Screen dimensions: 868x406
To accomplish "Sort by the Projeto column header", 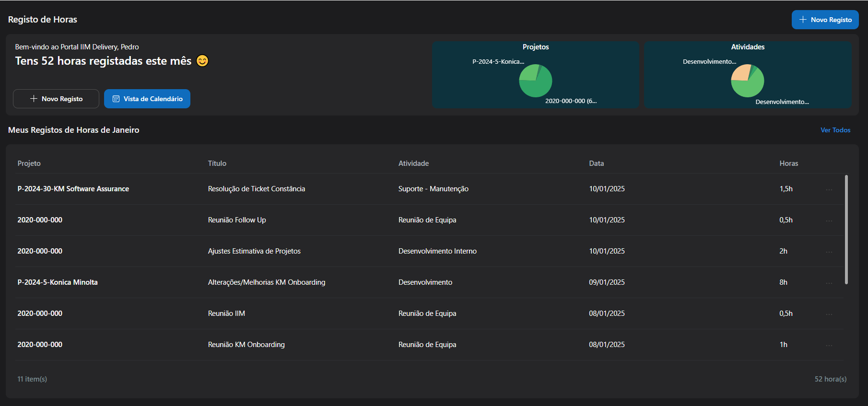I will pos(29,163).
